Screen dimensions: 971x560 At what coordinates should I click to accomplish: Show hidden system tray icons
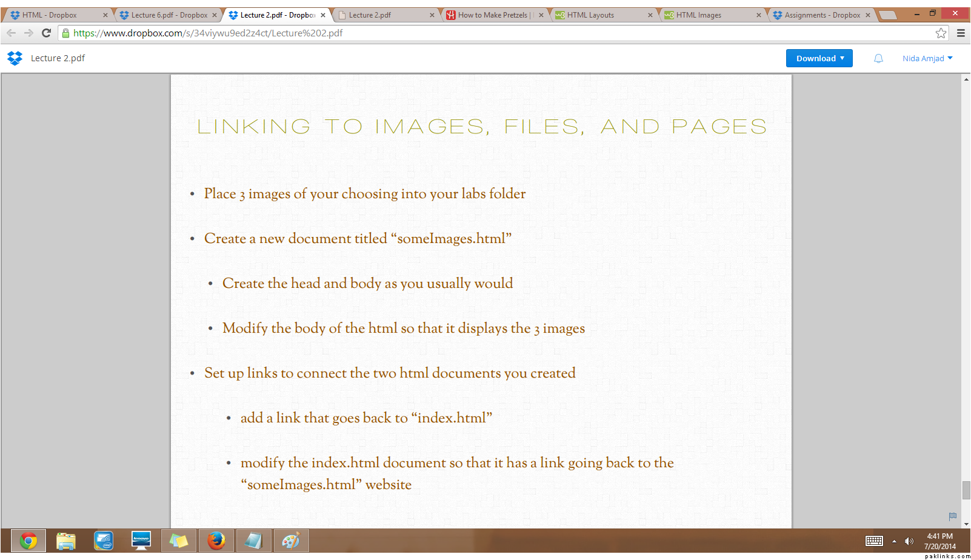tap(894, 541)
